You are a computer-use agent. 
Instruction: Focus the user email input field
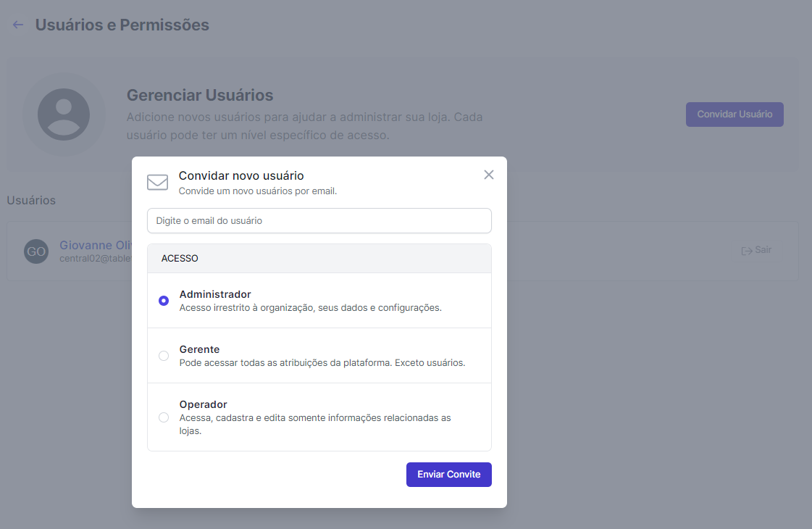pos(319,221)
